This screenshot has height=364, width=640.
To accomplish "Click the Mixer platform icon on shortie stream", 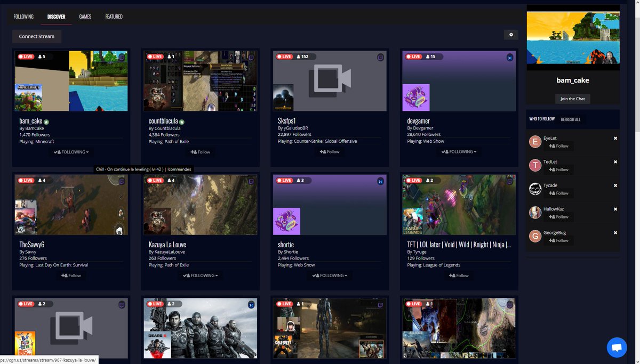I will click(380, 181).
